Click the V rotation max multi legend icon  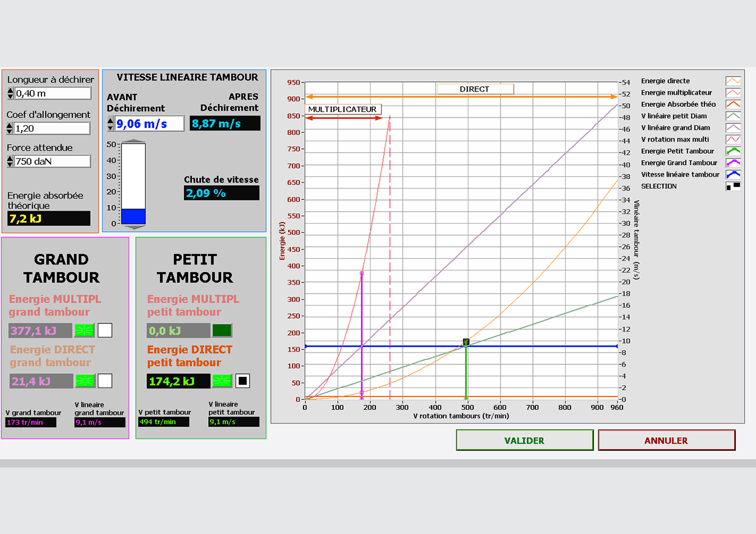pyautogui.click(x=733, y=139)
